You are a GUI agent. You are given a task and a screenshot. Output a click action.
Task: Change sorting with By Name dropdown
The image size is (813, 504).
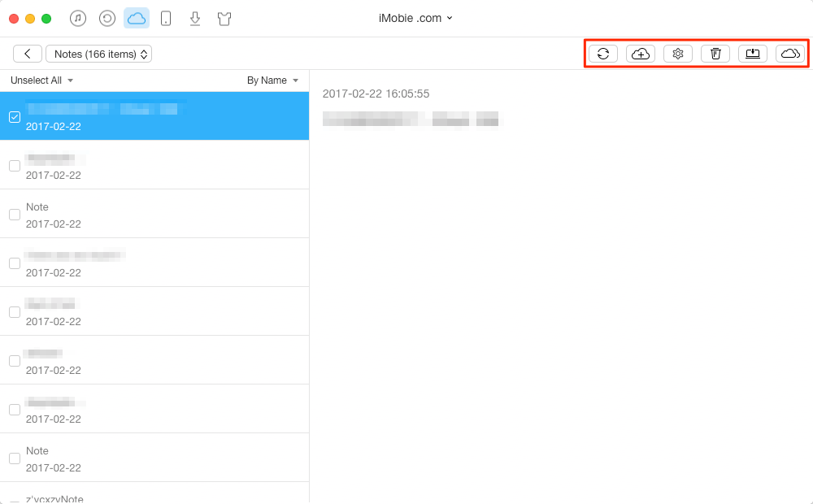tap(272, 80)
